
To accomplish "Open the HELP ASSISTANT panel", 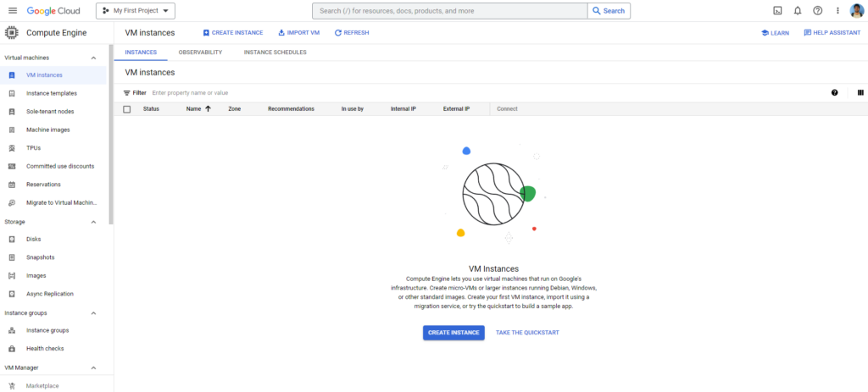I will pos(832,33).
